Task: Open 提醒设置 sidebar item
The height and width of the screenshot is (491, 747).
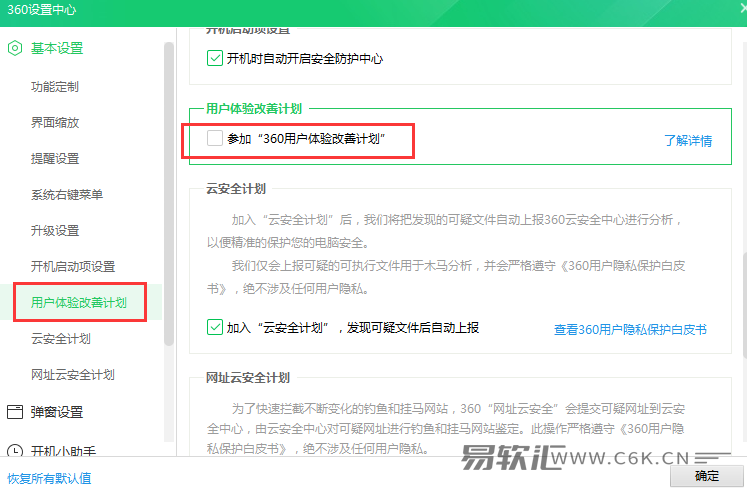Action: 55,159
